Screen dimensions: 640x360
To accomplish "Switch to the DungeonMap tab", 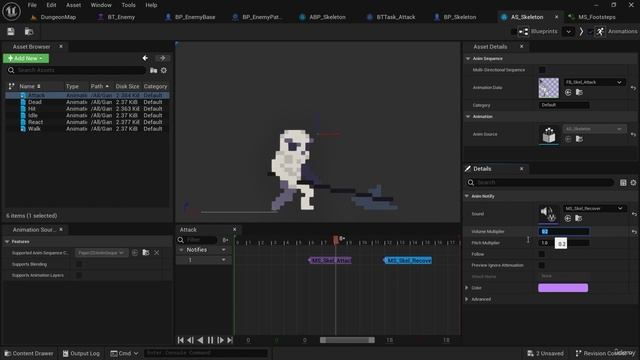I will tap(58, 17).
